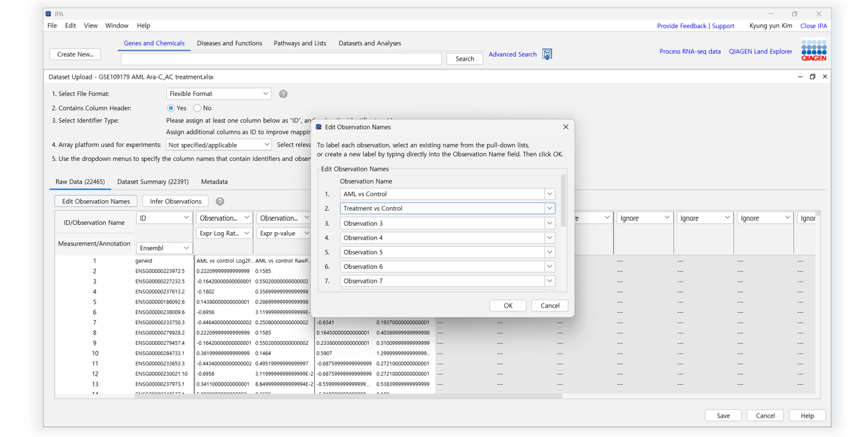The width and height of the screenshot is (868, 437).
Task: Open the Select File Format dropdown
Action: coord(219,94)
